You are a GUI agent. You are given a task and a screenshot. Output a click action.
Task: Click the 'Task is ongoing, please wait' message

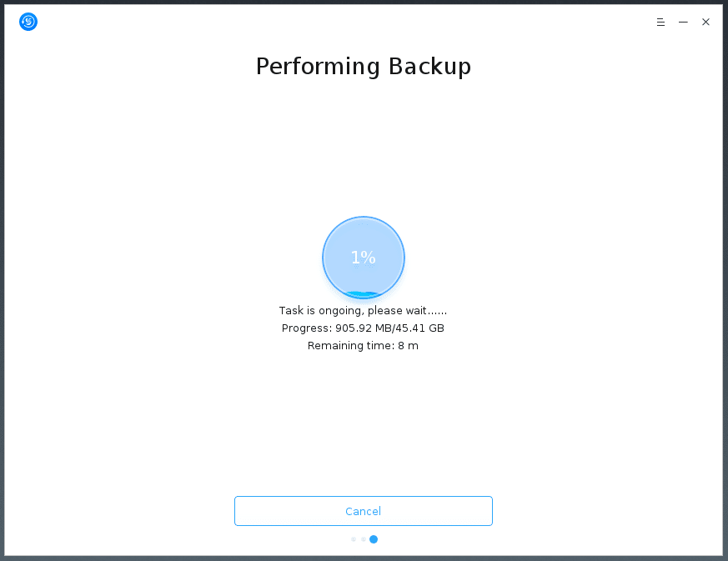point(363,310)
